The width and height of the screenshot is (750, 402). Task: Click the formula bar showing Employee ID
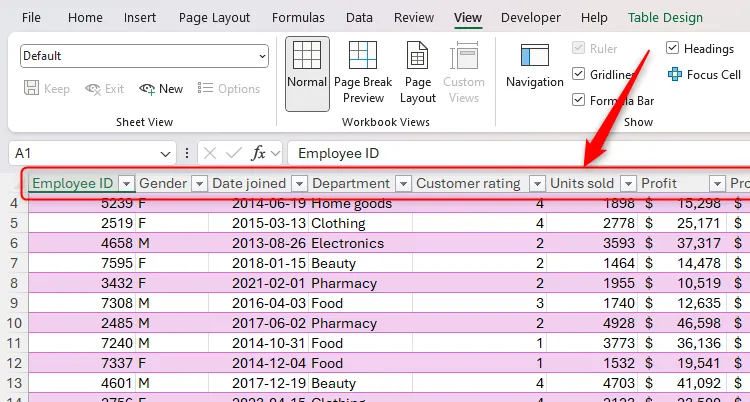[500, 153]
